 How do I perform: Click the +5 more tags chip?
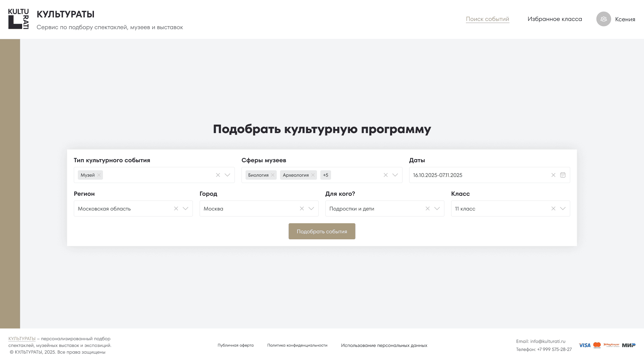325,175
